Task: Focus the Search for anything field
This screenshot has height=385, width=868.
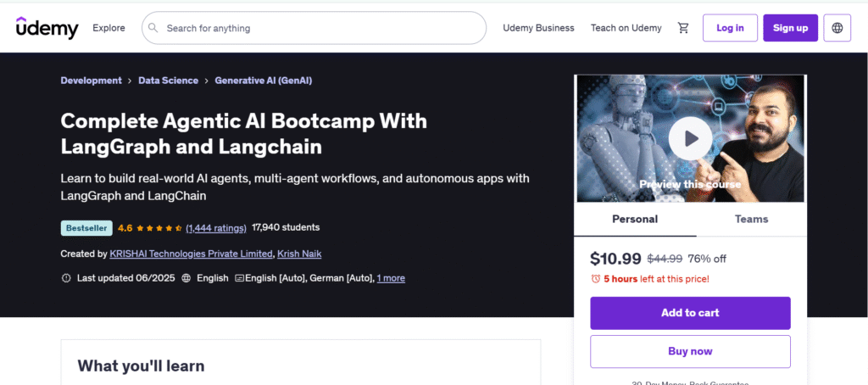Action: pos(314,28)
